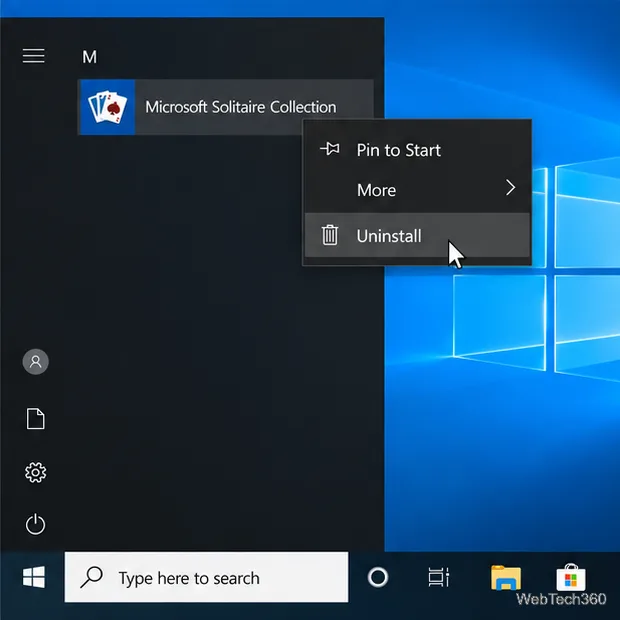The width and height of the screenshot is (620, 620).
Task: Select Microsoft Solitaire Collection app entry
Action: pyautogui.click(x=226, y=107)
